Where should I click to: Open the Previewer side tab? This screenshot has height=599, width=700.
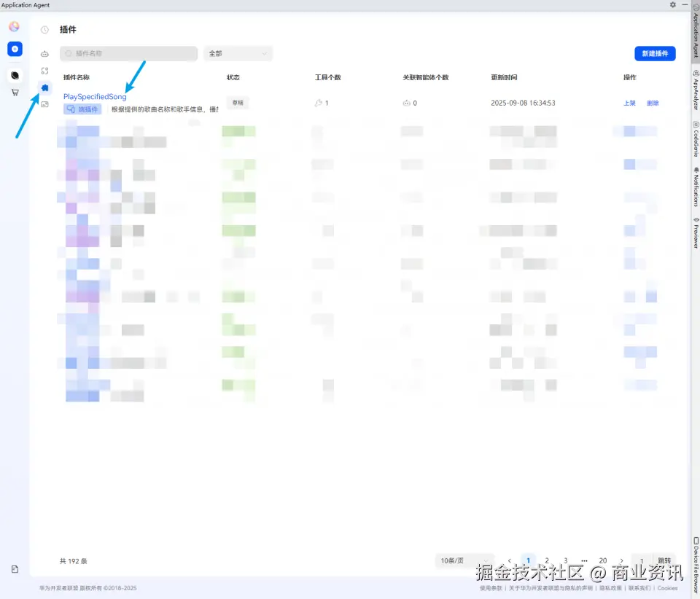[x=696, y=232]
